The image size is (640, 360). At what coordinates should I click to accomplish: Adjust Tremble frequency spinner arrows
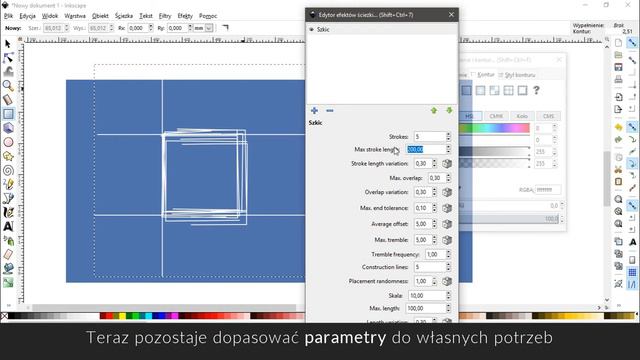(448, 254)
